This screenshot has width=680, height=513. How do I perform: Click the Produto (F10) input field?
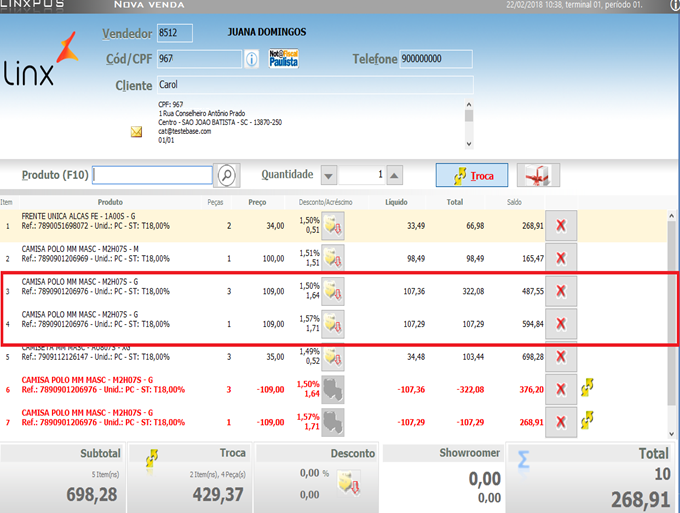point(153,175)
